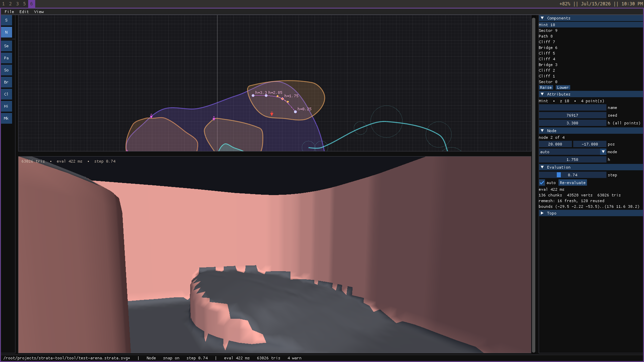Screen dimensions: 644x362
Task: Click the vertical scrollbar beside viewports
Action: (x=533, y=184)
